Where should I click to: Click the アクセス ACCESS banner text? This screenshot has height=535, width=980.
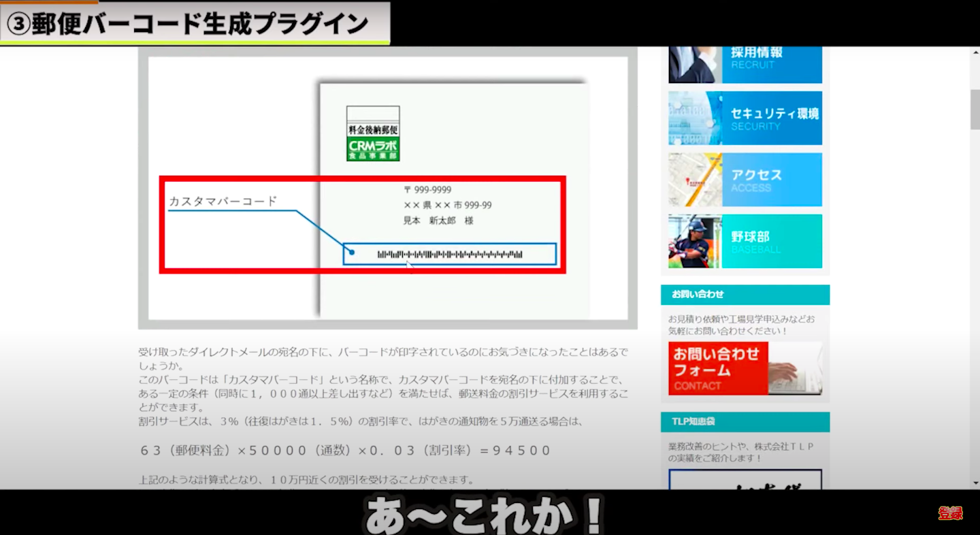pyautogui.click(x=757, y=180)
